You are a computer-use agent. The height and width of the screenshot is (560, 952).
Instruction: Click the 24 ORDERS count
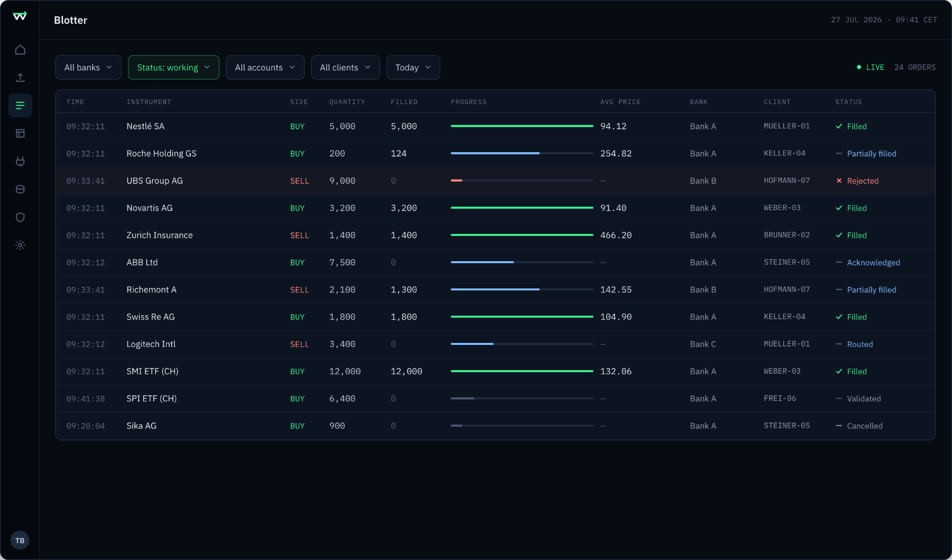(x=915, y=67)
